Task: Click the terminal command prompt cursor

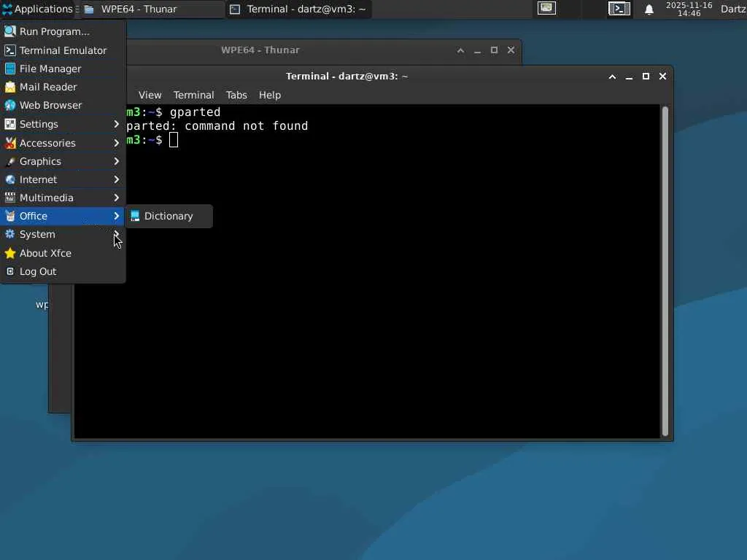Action: pyautogui.click(x=174, y=140)
